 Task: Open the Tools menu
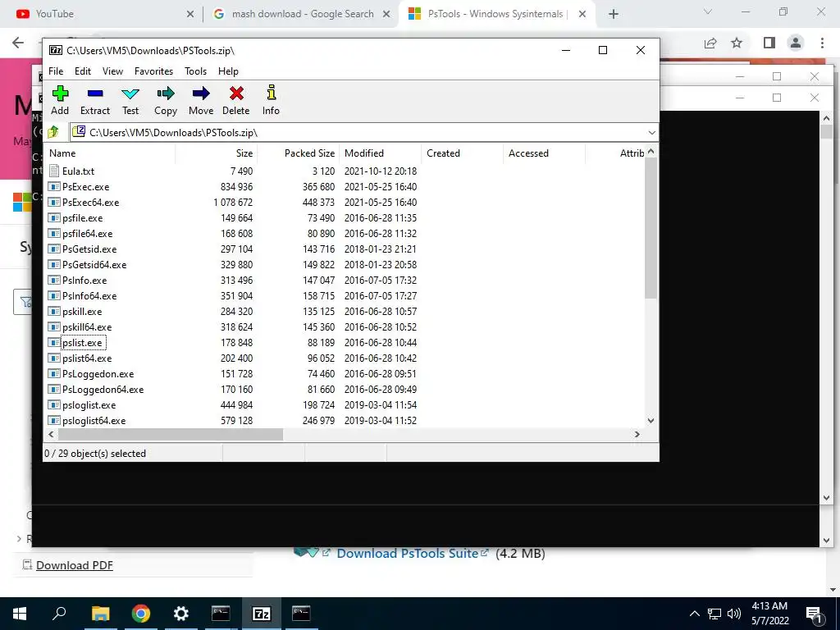pyautogui.click(x=195, y=71)
